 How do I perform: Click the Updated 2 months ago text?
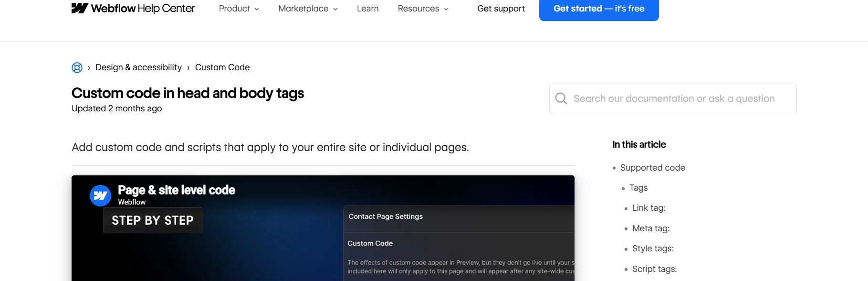coord(117,108)
